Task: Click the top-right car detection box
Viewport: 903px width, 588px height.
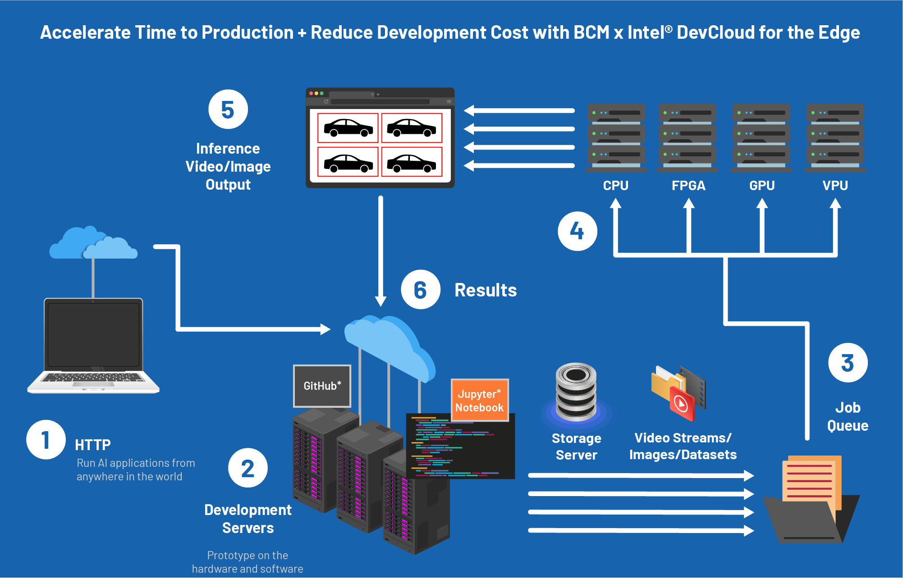Action: point(412,128)
